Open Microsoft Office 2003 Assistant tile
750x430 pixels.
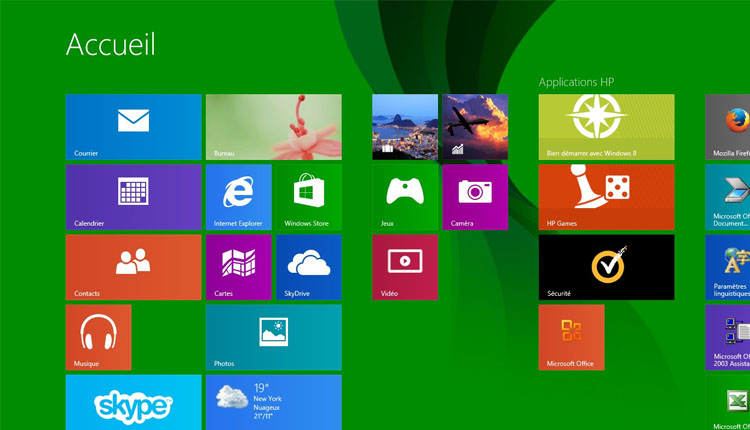pyautogui.click(x=728, y=337)
